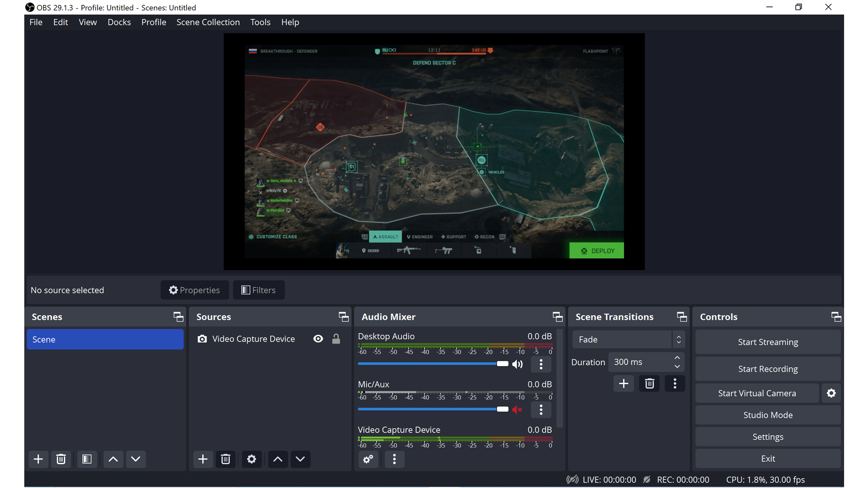Viewport: 868px width, 488px height.
Task: Click the Desktop Audio options menu icon
Action: point(541,364)
